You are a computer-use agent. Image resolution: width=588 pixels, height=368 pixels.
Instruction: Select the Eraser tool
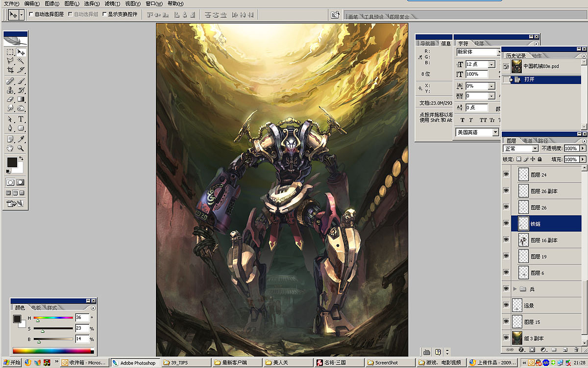(10, 100)
